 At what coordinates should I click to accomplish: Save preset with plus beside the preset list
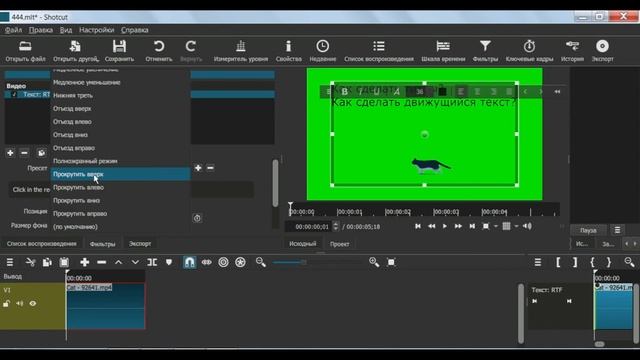coord(198,168)
